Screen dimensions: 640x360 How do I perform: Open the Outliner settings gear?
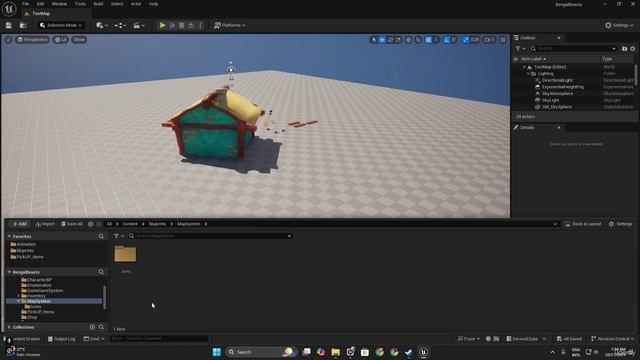pyautogui.click(x=633, y=49)
